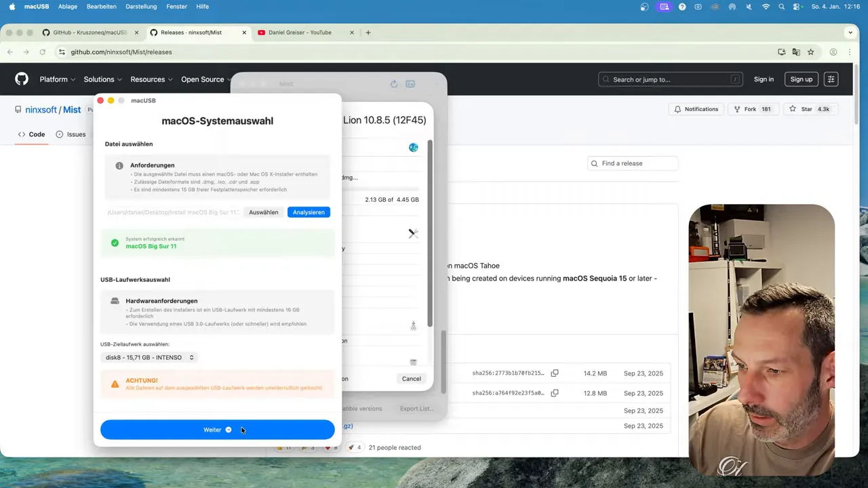The image size is (868, 488).
Task: Click the Mist refresh icon
Action: click(x=393, y=84)
